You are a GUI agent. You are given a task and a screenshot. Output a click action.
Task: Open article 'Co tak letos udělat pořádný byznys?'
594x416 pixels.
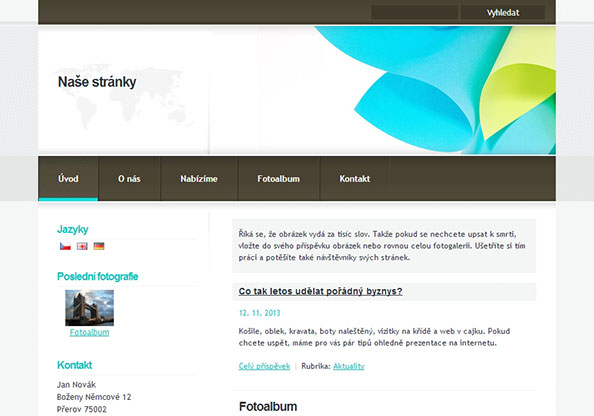[320, 291]
